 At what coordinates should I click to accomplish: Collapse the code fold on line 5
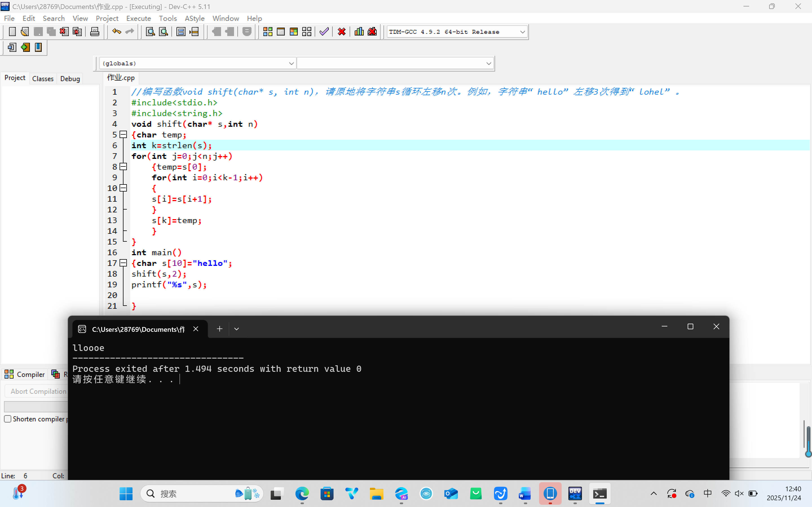click(123, 135)
